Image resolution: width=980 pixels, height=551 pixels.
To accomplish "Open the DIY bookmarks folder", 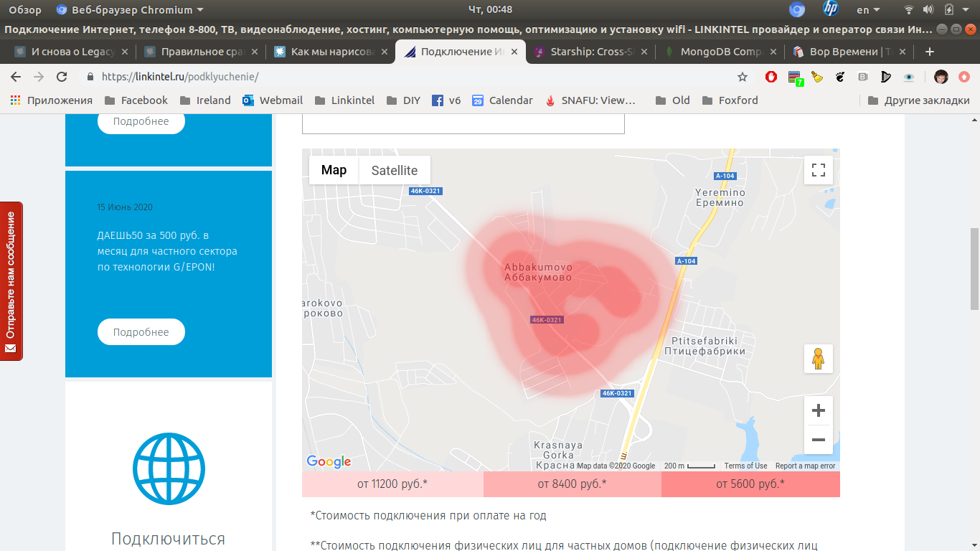I will tap(403, 100).
